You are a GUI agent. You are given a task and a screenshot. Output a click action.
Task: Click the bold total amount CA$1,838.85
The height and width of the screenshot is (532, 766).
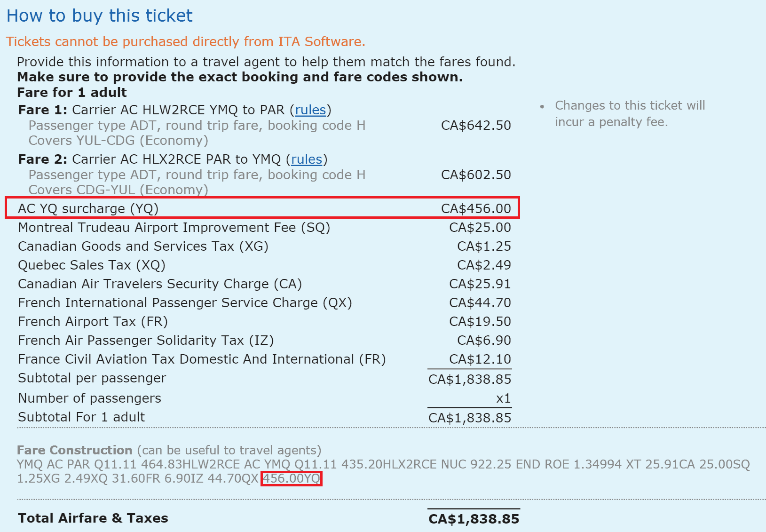click(x=474, y=519)
